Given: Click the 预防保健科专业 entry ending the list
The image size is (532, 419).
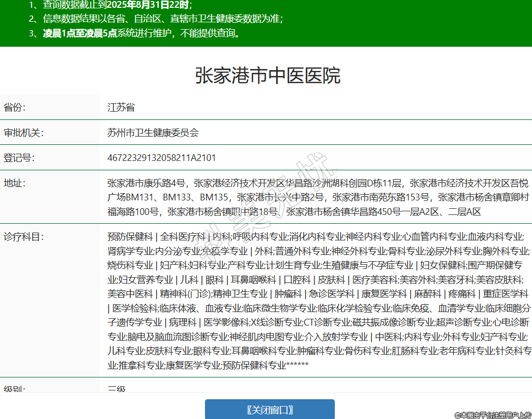Looking at the screenshot, I should pyautogui.click(x=254, y=365).
